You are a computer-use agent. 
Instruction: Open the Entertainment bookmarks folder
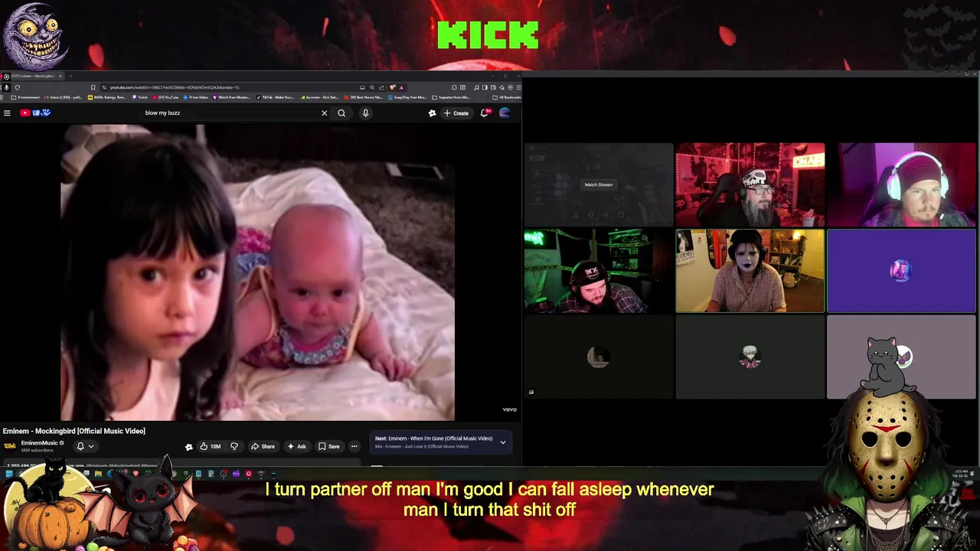pyautogui.click(x=24, y=97)
